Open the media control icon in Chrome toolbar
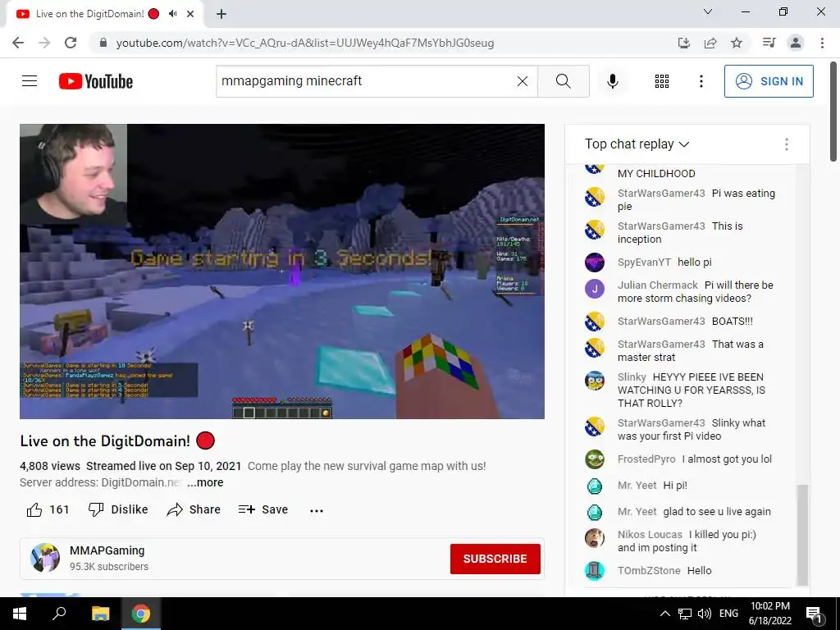 click(x=769, y=43)
